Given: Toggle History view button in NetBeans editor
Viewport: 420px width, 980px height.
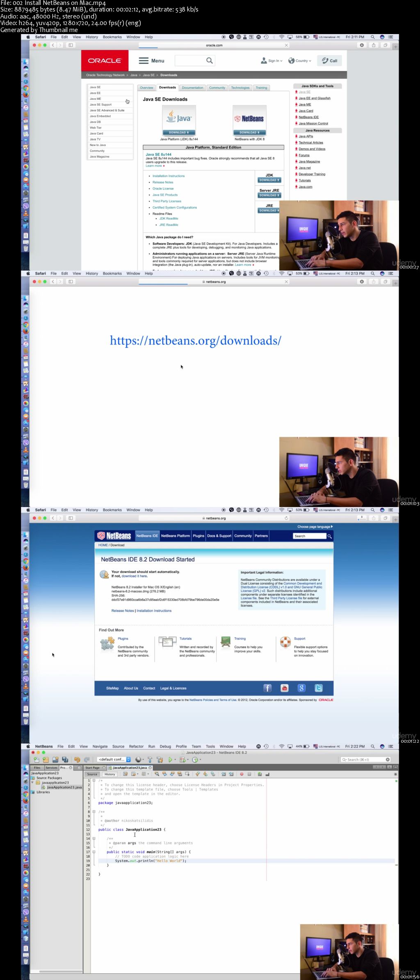Looking at the screenshot, I should 110,774.
